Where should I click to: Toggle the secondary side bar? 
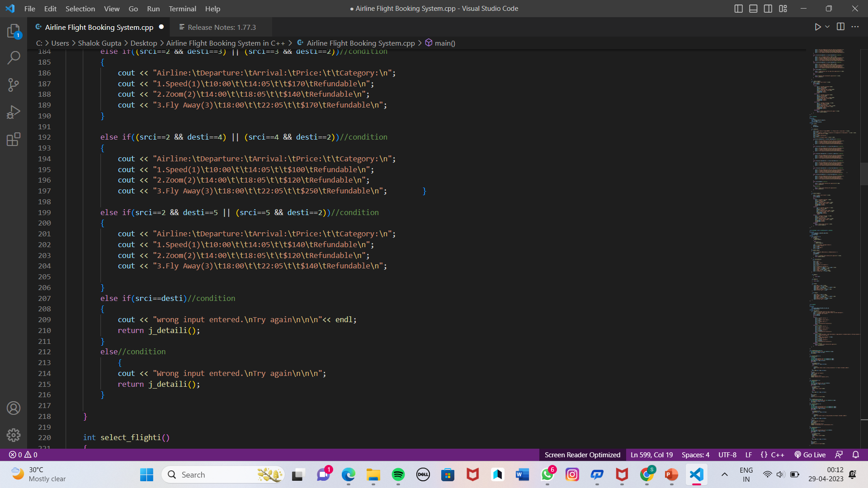tap(768, 8)
